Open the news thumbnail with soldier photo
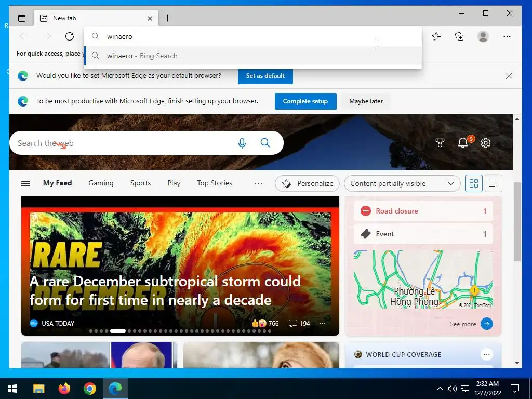This screenshot has height=399, width=532. coord(99,355)
